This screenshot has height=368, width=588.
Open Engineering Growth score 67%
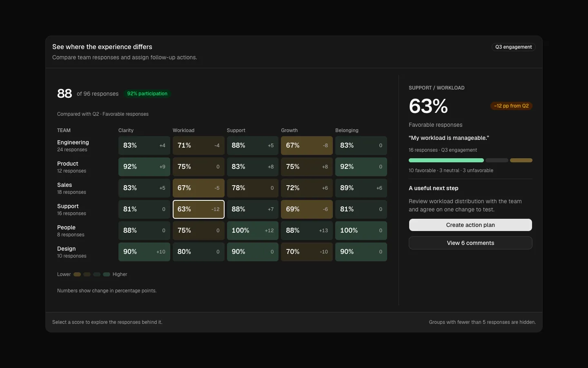pyautogui.click(x=307, y=146)
